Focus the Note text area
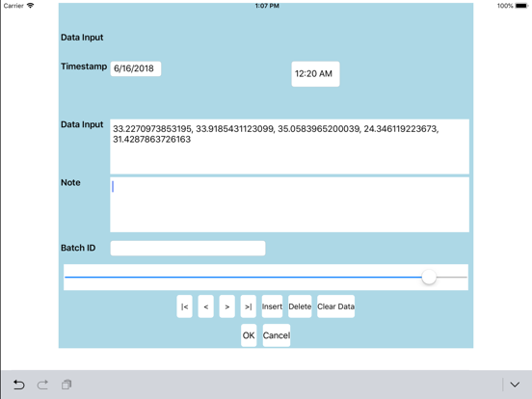Image resolution: width=532 pixels, height=399 pixels. [290, 205]
